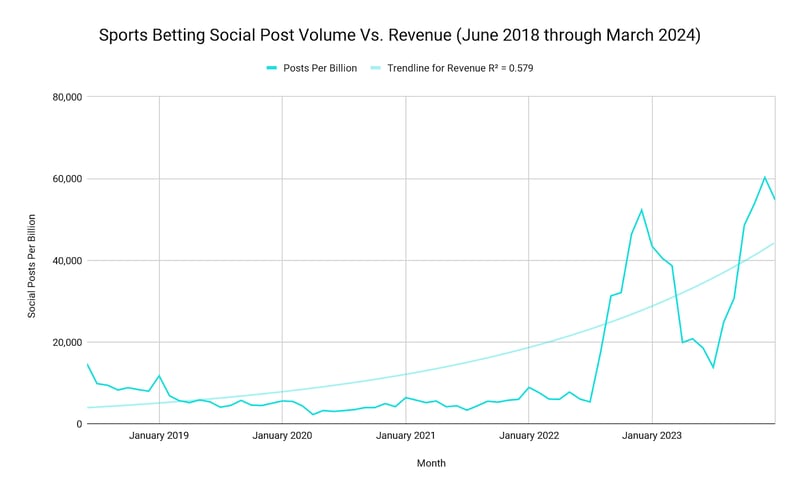The height and width of the screenshot is (494, 800).
Task: Select the January 2019 x-axis label
Action: pos(159,436)
